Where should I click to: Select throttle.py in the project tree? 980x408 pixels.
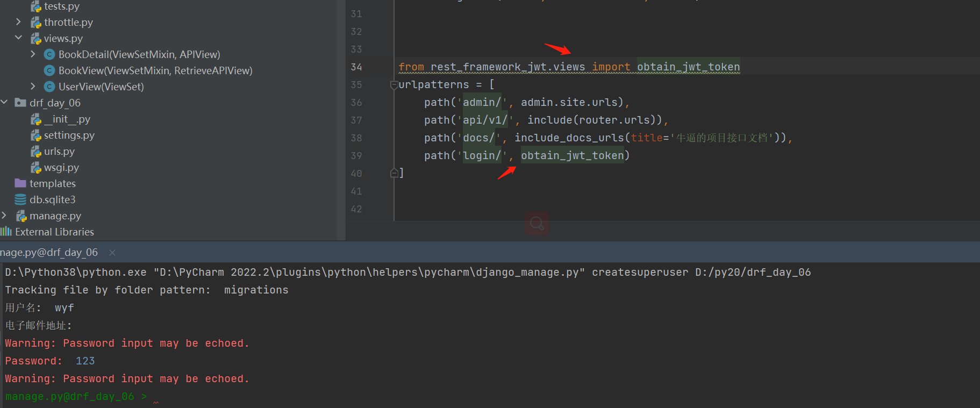[x=68, y=22]
